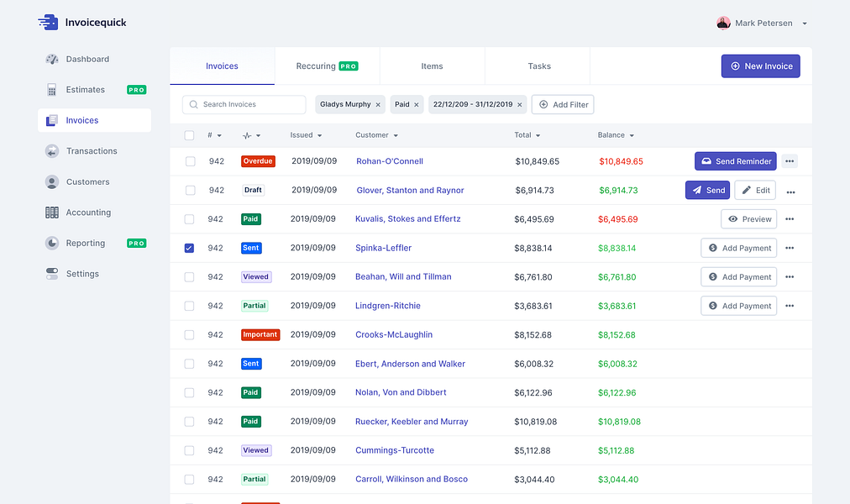
Task: Open Dashboard from the sidebar icon
Action: point(52,59)
